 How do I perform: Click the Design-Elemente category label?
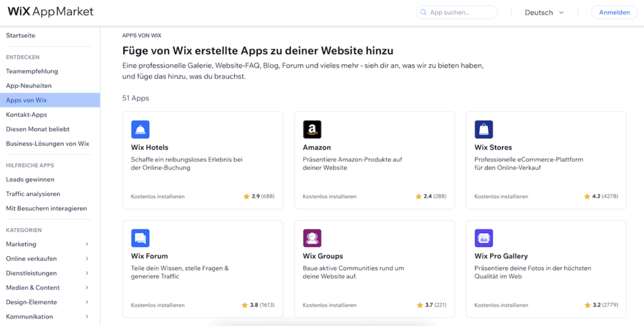[31, 302]
